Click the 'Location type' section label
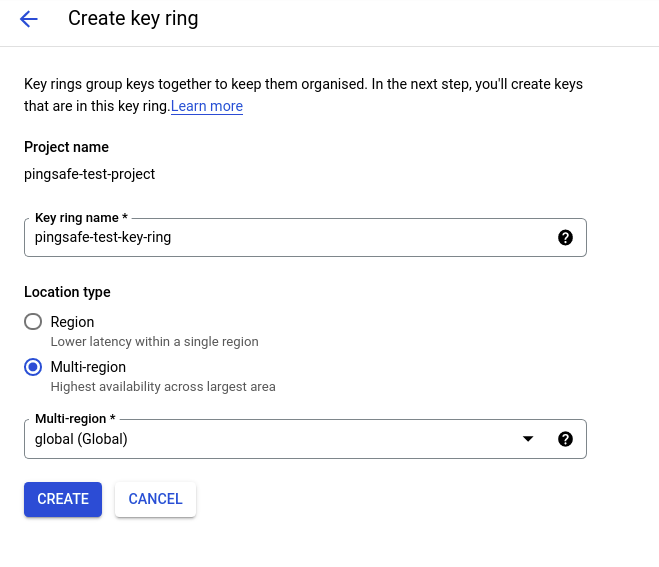The image size is (659, 567). tap(67, 292)
